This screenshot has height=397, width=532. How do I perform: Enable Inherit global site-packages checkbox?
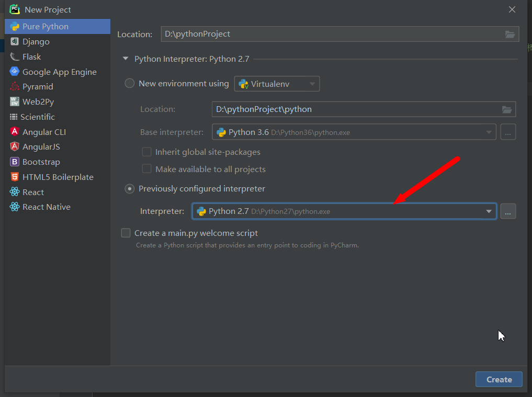click(146, 152)
